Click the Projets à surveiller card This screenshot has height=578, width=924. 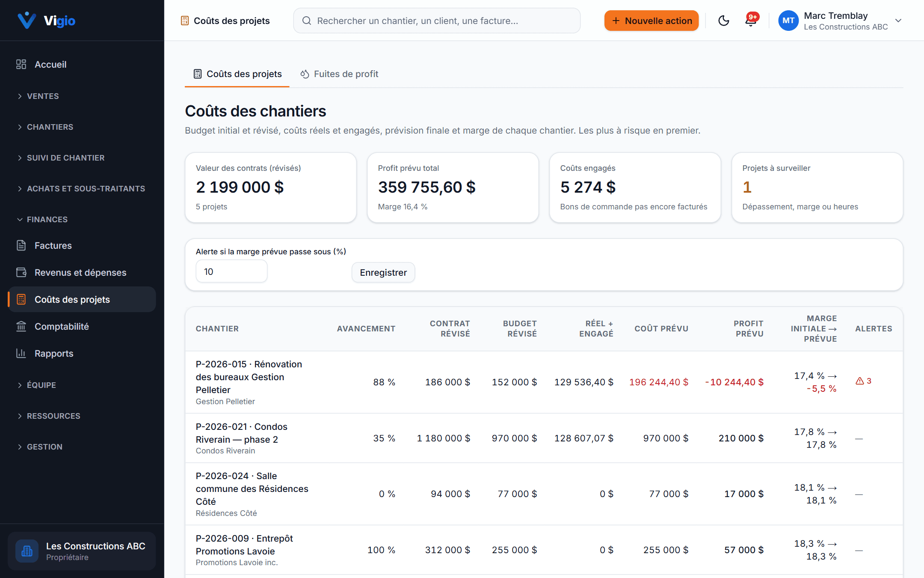click(x=817, y=188)
